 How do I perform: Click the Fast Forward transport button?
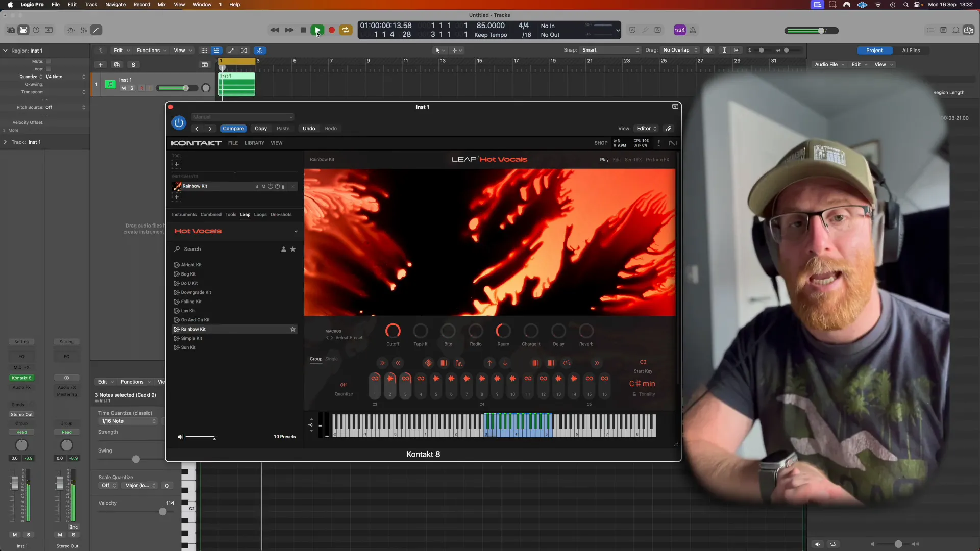(289, 30)
